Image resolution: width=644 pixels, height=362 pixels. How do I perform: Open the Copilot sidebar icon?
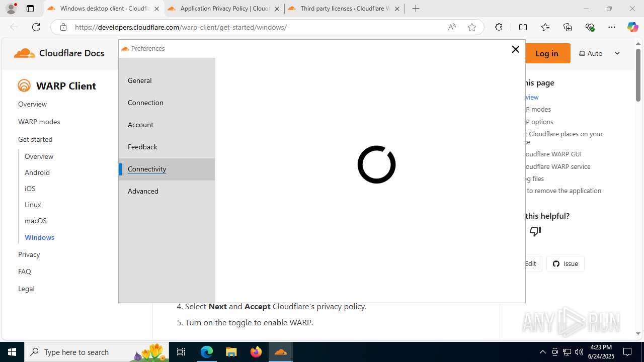(632, 27)
